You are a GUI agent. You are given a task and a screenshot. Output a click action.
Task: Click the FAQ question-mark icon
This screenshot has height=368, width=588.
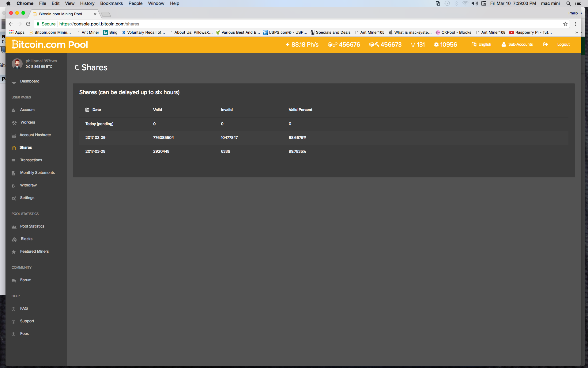pos(13,309)
